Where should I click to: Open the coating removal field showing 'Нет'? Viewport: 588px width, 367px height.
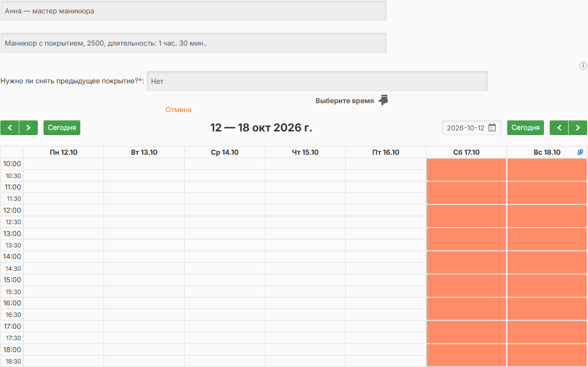[317, 81]
